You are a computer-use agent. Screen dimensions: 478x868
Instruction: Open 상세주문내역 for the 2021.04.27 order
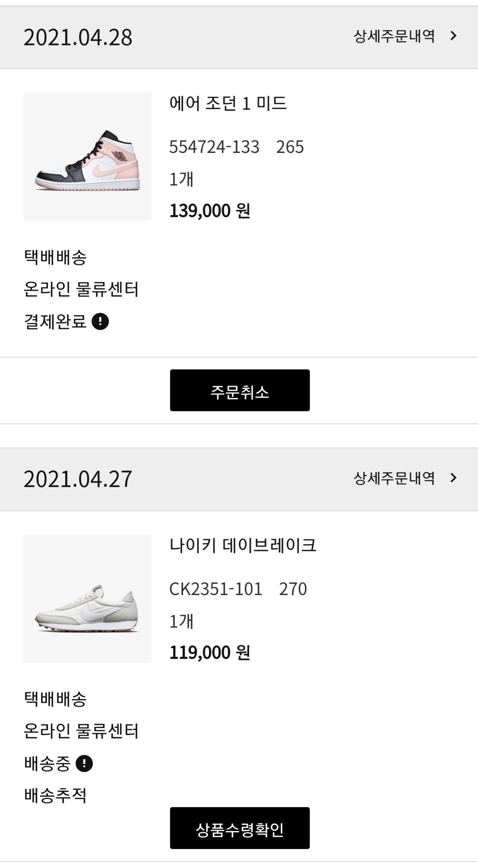pos(394,478)
